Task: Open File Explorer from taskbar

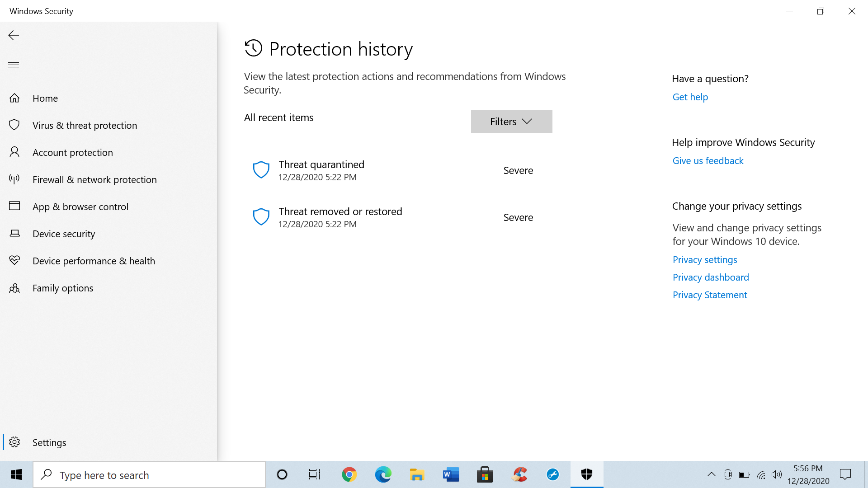Action: point(417,474)
